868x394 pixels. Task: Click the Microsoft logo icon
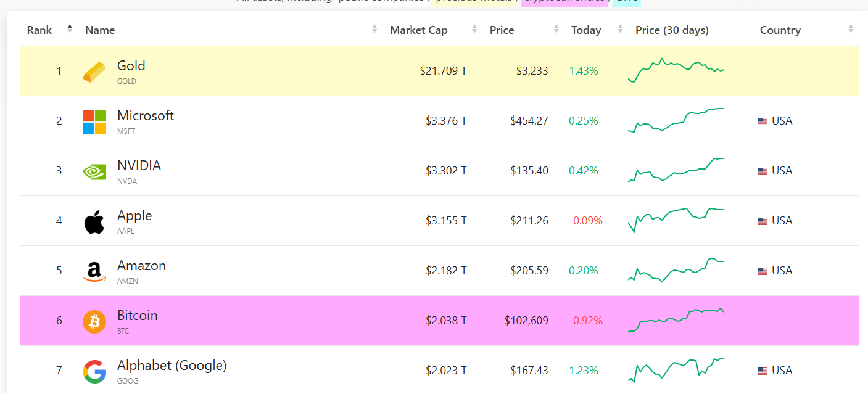coord(94,121)
